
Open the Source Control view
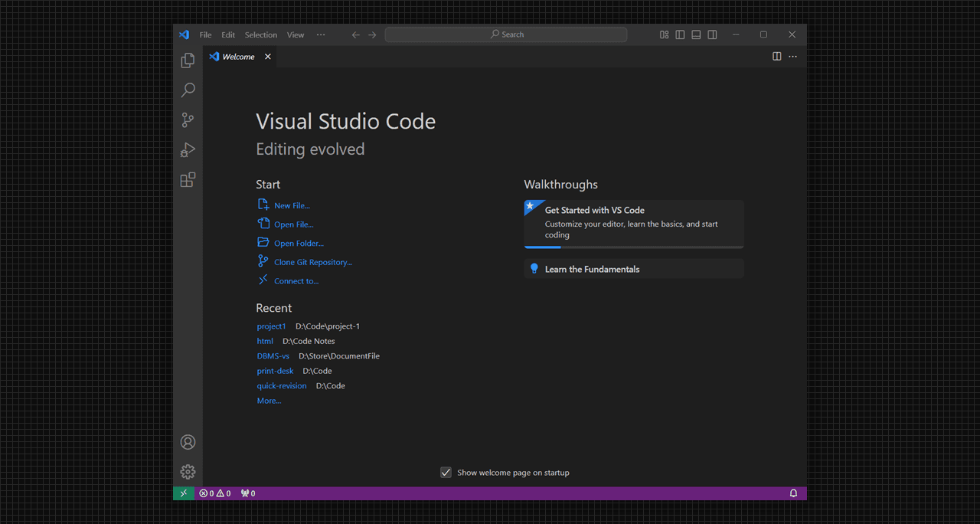[188, 120]
